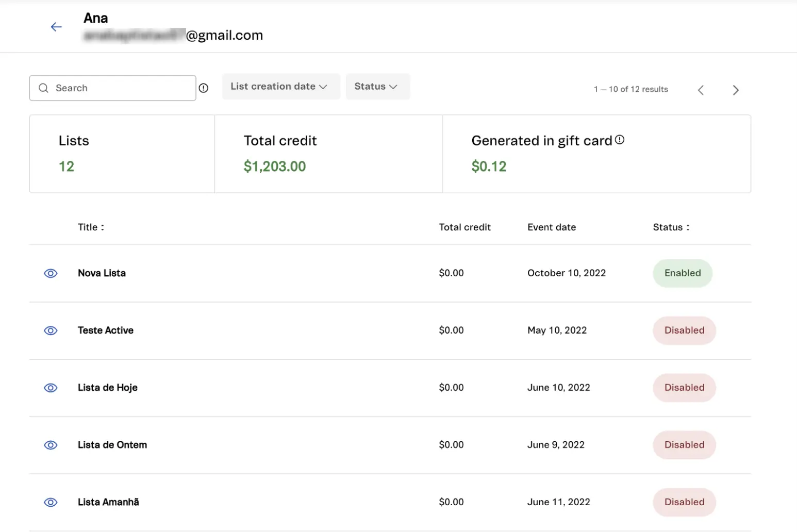Go to next page of results
This screenshot has width=797, height=532.
pos(736,90)
